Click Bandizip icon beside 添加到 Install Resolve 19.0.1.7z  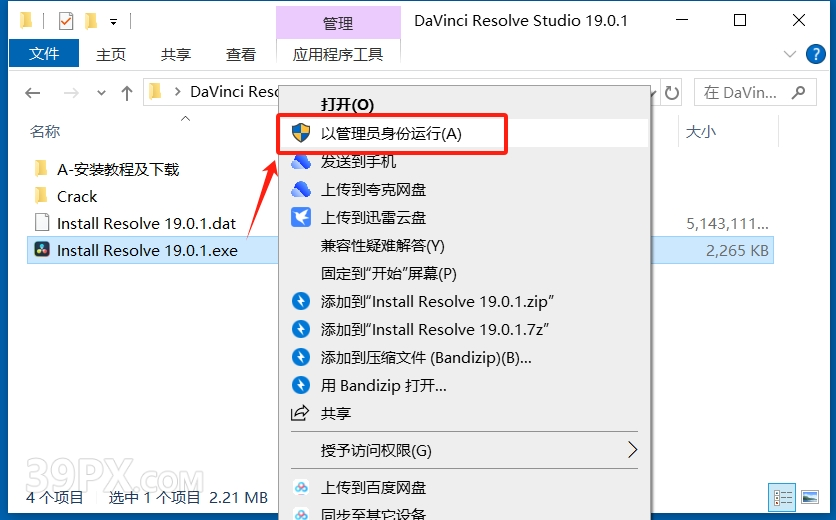[301, 329]
